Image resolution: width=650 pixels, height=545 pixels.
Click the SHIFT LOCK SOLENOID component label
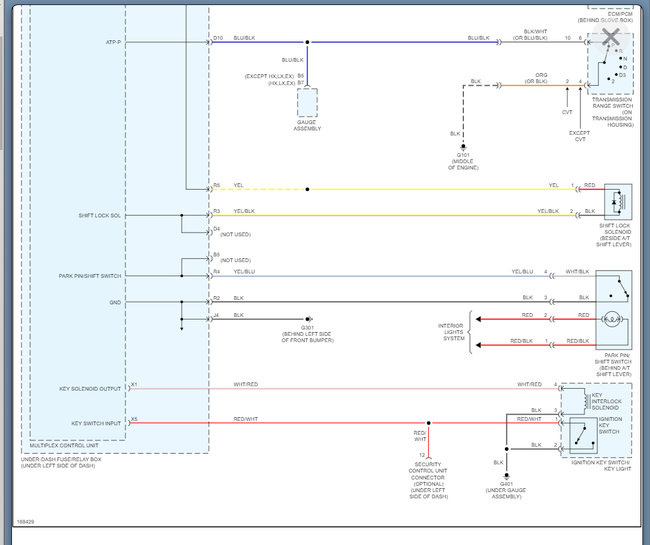pos(614,235)
